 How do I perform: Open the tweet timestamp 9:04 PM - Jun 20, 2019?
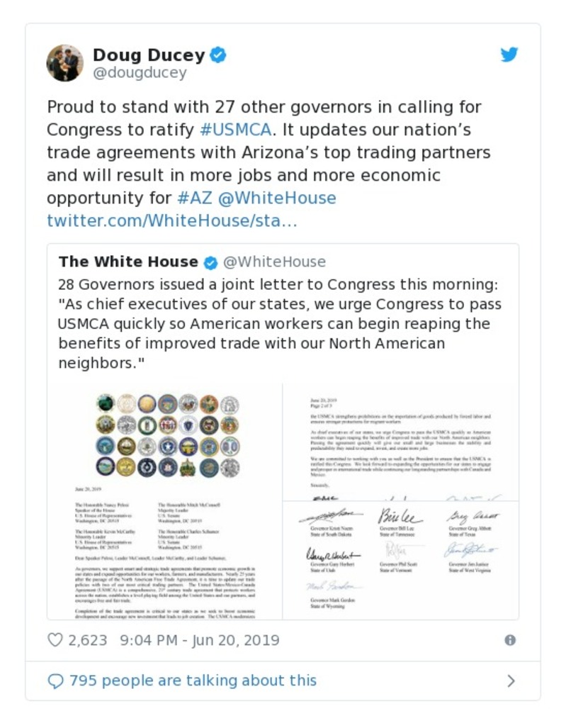pos(199,640)
